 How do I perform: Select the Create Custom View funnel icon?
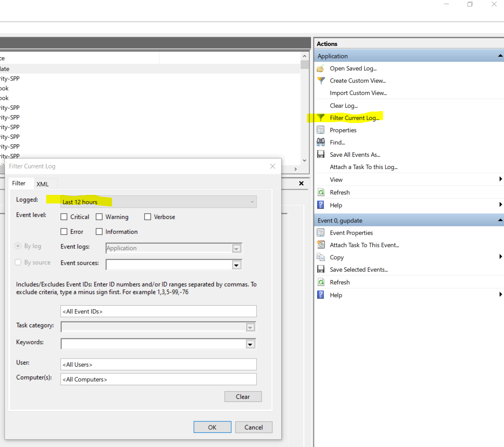point(321,80)
